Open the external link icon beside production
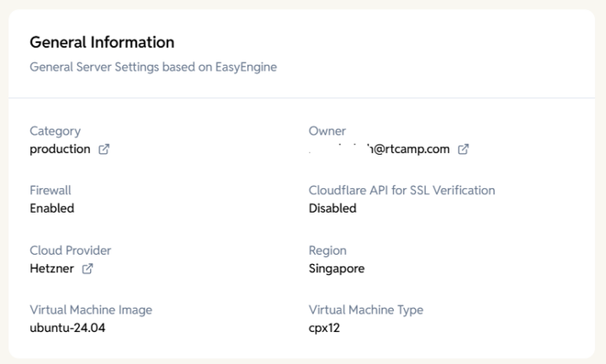The width and height of the screenshot is (606, 364). (x=104, y=150)
